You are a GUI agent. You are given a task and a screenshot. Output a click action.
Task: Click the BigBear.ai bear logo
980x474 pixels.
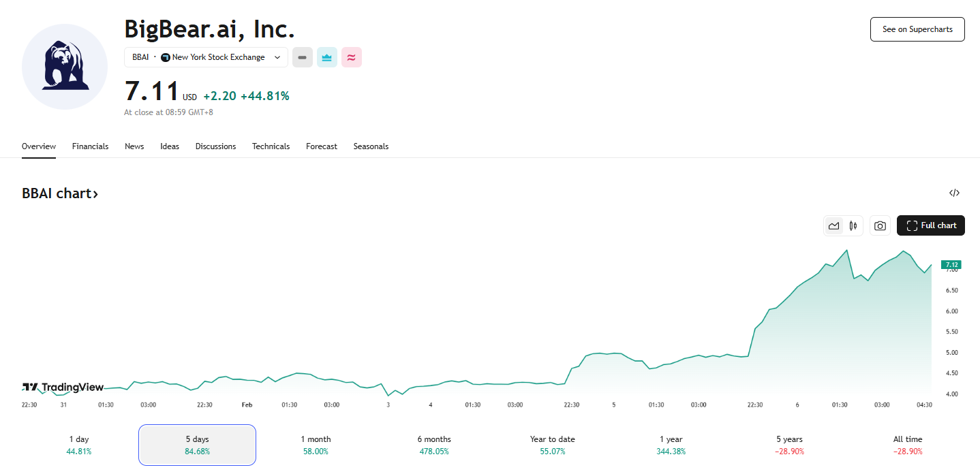click(65, 67)
